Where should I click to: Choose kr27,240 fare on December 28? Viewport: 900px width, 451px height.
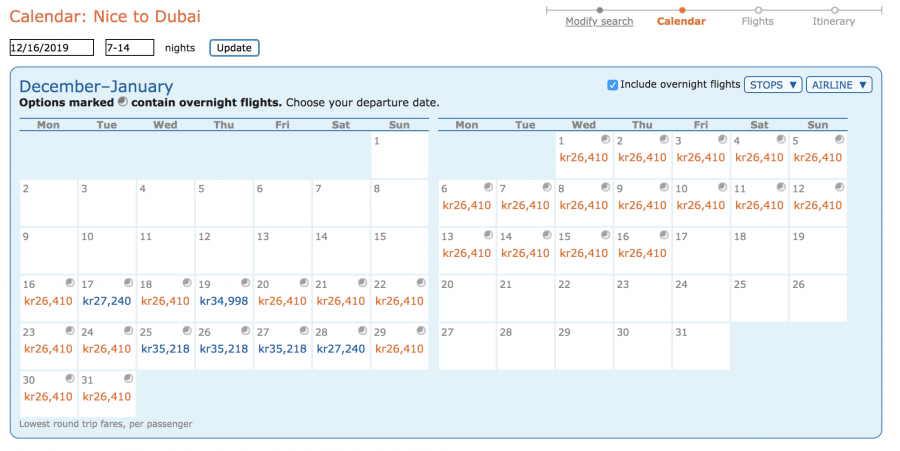tap(341, 349)
